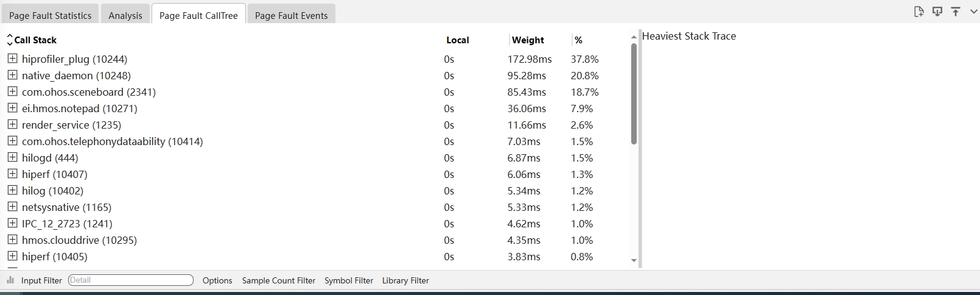Expand the com.ohos.sceneboard (2341) node
Screen dimensions: 980x295
[x=12, y=92]
